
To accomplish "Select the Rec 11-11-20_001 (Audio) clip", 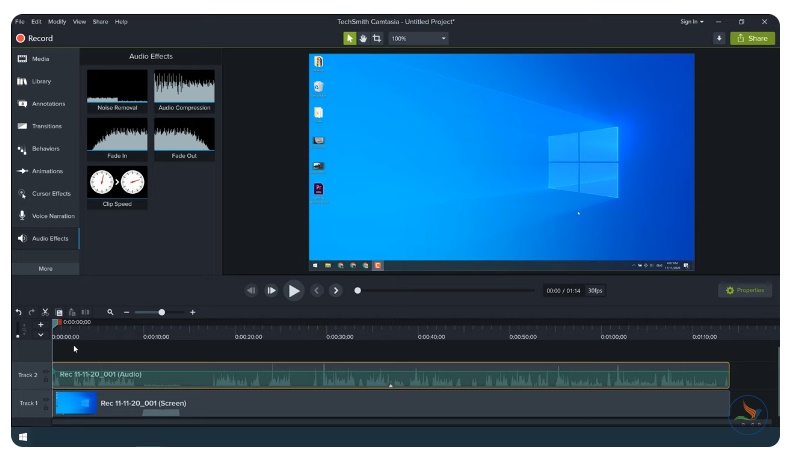I will pyautogui.click(x=390, y=375).
